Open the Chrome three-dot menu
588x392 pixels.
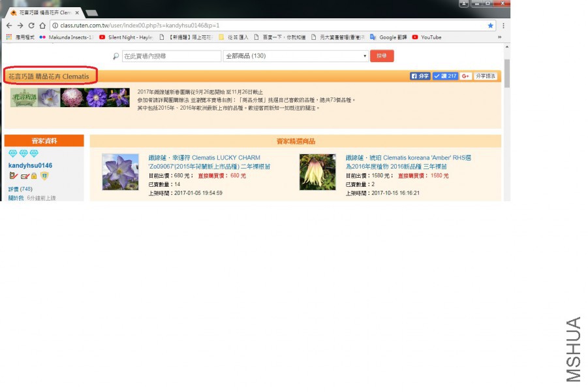pos(502,25)
